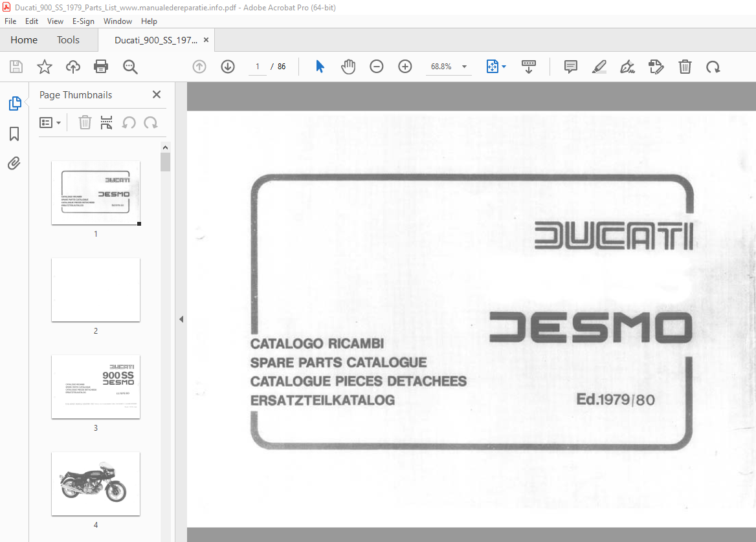Open the E-Sign menu
This screenshot has height=542, width=756.
tap(83, 21)
